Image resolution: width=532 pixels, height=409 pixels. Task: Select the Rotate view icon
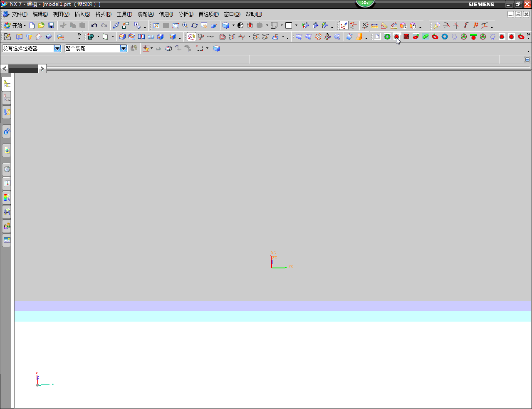[x=195, y=25]
